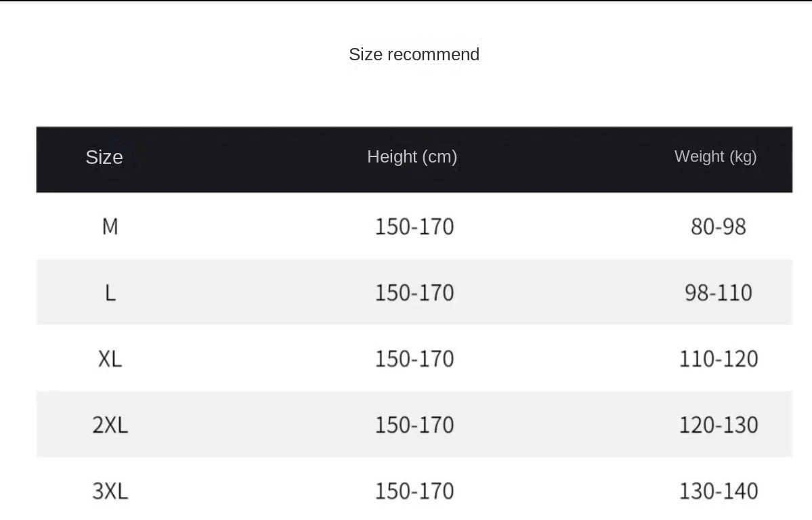Click the 80-98 weight value
The height and width of the screenshot is (520, 812).
[x=718, y=227]
